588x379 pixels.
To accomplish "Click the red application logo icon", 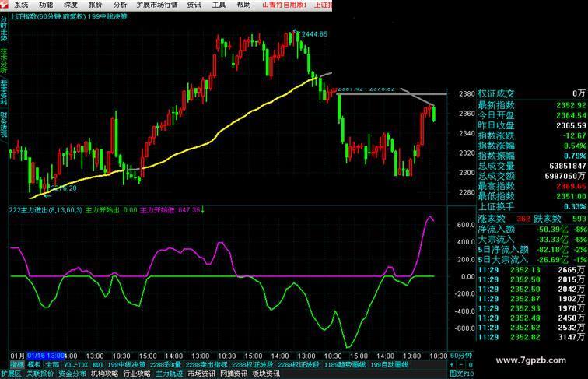I will (x=5, y=5).
